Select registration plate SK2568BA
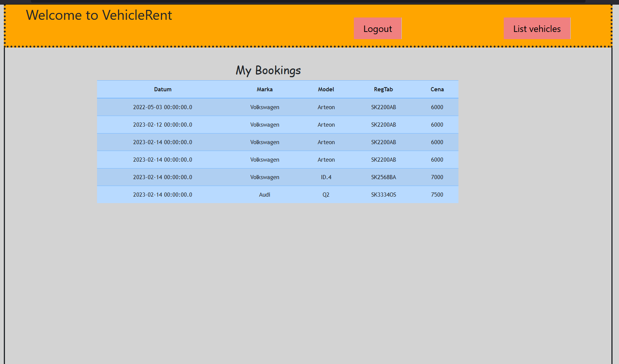This screenshot has width=619, height=364. 383,177
